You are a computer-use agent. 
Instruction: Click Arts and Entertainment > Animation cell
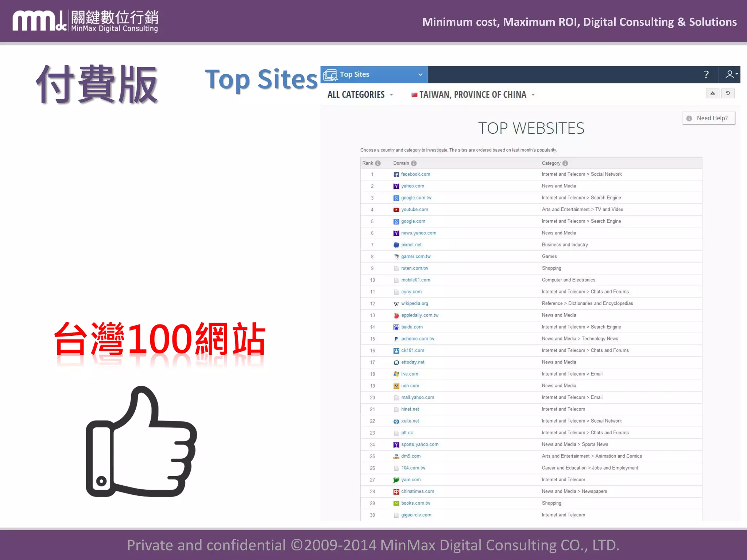tap(592, 456)
